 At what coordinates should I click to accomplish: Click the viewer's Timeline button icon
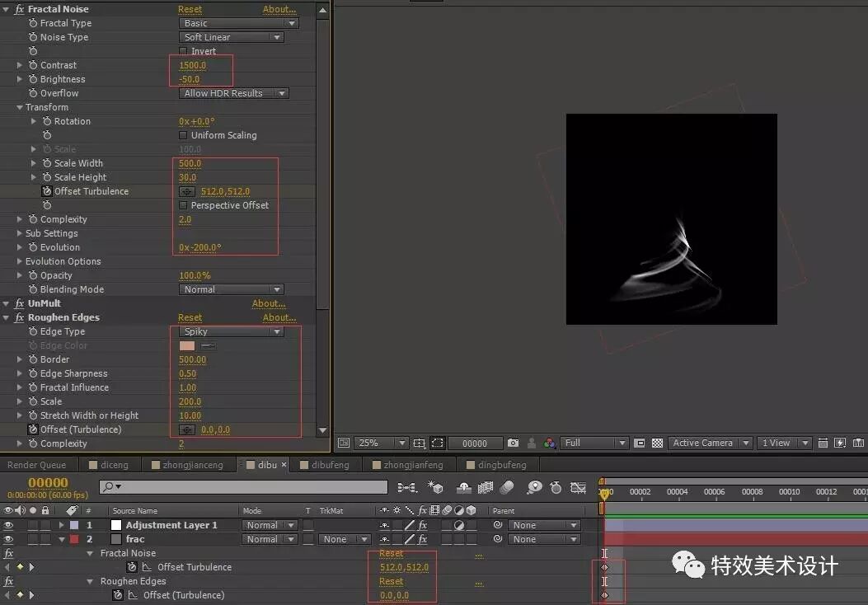859,443
